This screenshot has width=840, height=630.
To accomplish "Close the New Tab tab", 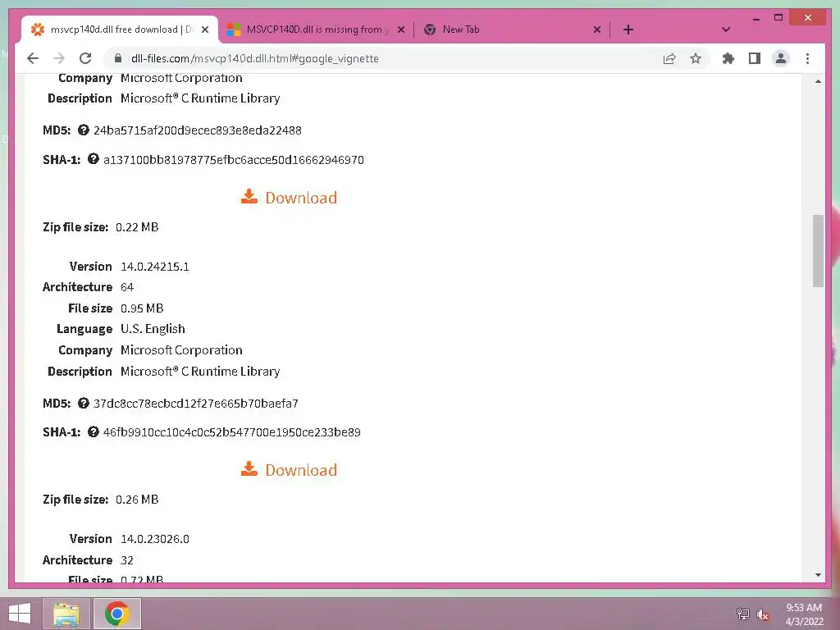I will pyautogui.click(x=597, y=30).
